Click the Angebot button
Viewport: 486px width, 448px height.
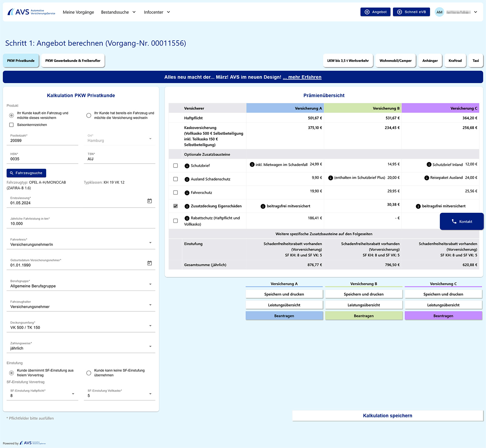[x=375, y=12]
